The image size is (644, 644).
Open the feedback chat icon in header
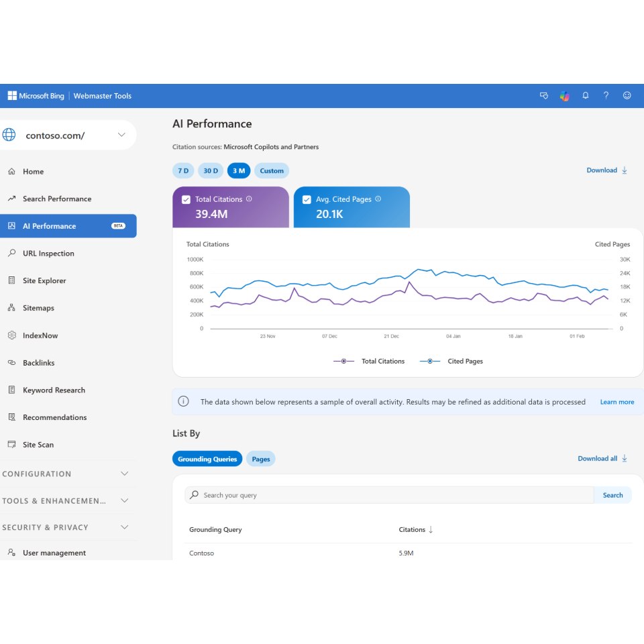544,96
